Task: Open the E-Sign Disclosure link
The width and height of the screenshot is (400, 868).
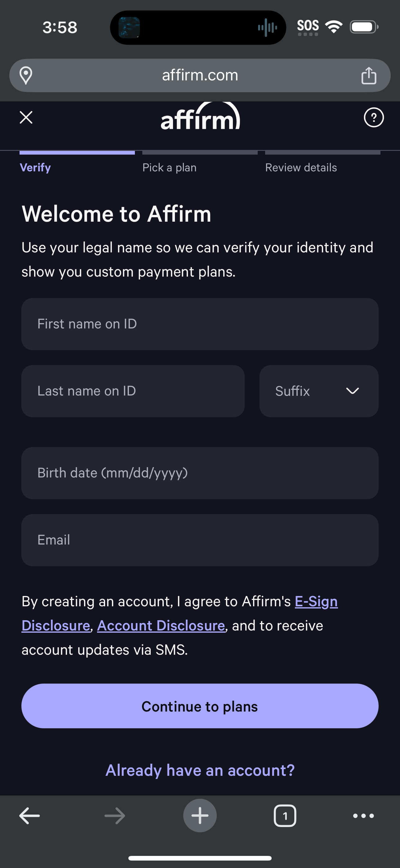Action: (316, 601)
